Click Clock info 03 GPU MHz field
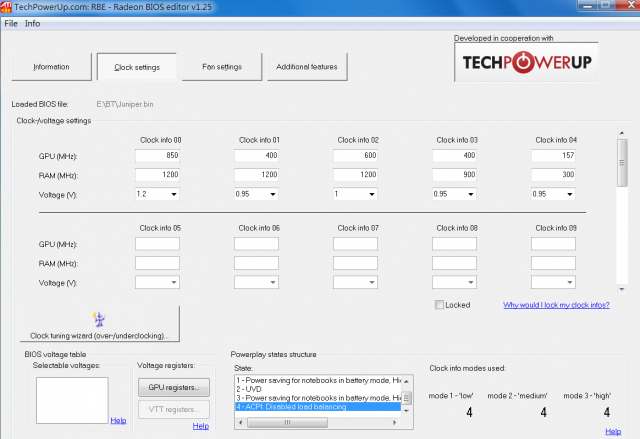Image resolution: width=640 pixels, height=439 pixels. pyautogui.click(x=454, y=155)
